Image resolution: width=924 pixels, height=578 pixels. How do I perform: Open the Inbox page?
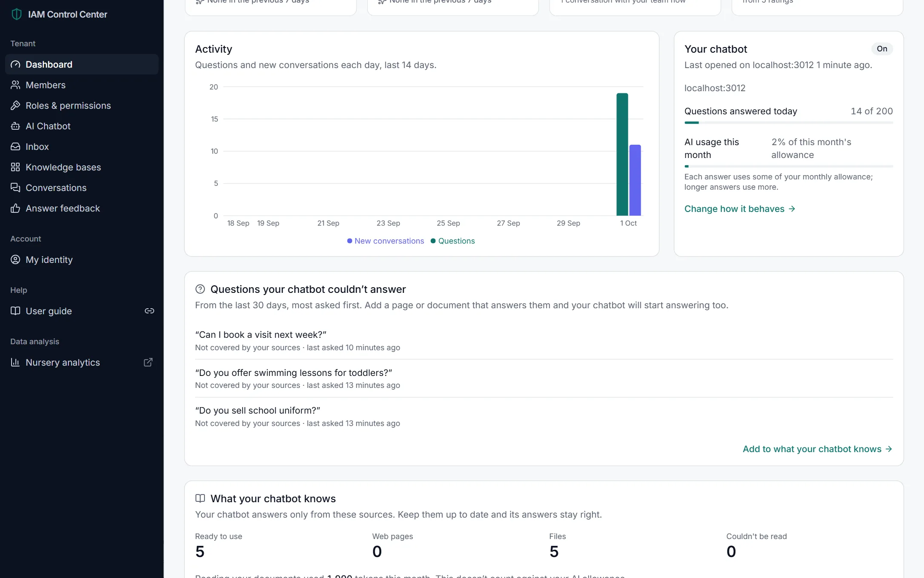[82, 146]
